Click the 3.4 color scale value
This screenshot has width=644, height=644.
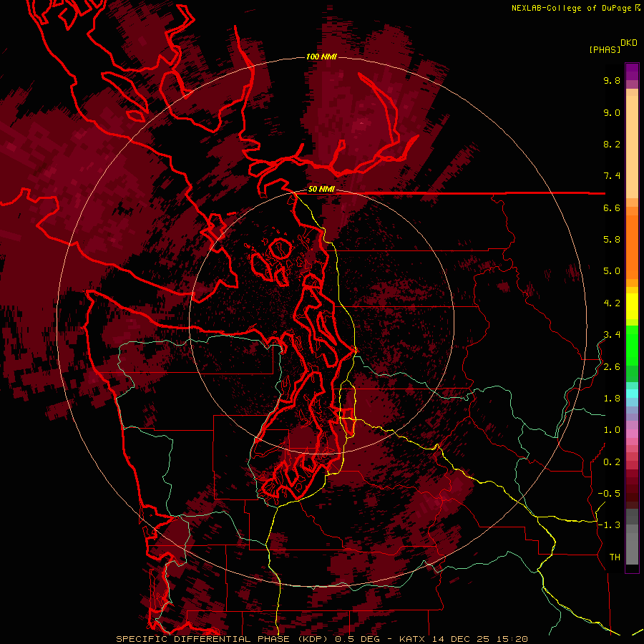click(612, 335)
